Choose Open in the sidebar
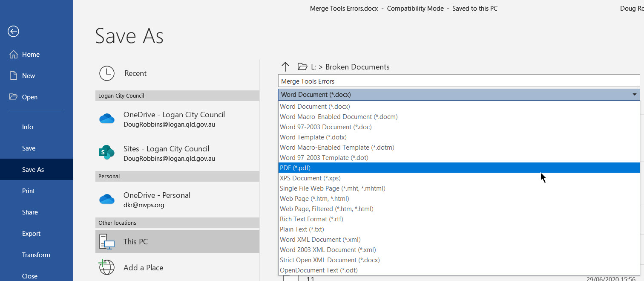The height and width of the screenshot is (281, 644). pyautogui.click(x=37, y=97)
